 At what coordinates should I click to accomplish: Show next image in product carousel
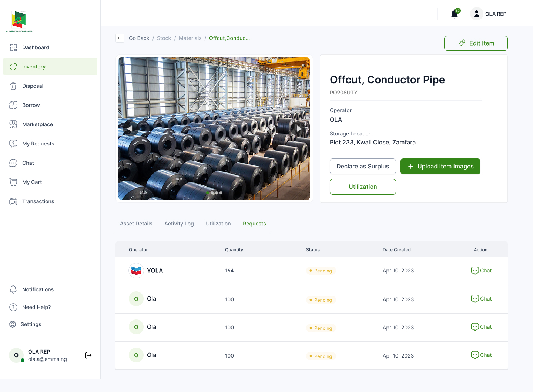tap(298, 128)
